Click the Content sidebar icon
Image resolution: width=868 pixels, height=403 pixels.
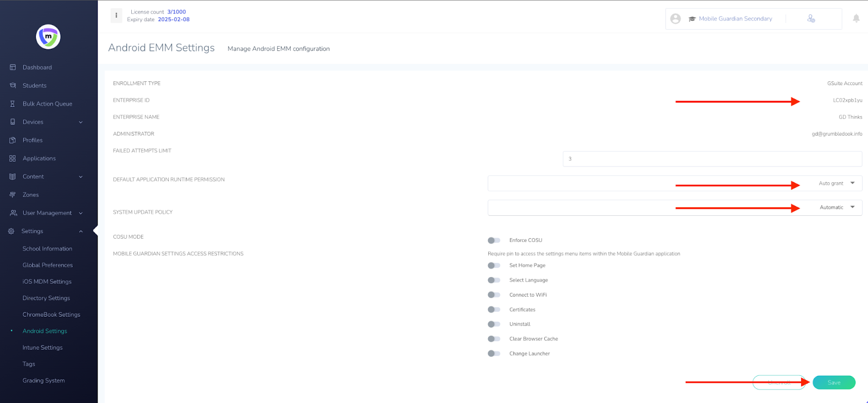[x=12, y=177]
